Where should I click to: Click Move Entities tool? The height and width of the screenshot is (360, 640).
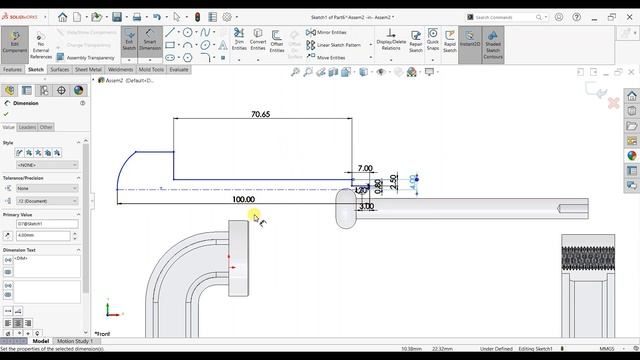coord(326,58)
